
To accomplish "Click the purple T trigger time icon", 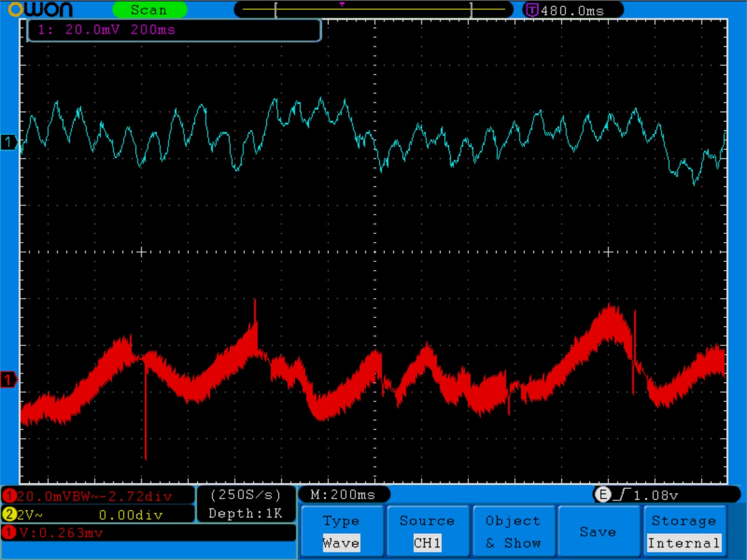I will (x=532, y=10).
